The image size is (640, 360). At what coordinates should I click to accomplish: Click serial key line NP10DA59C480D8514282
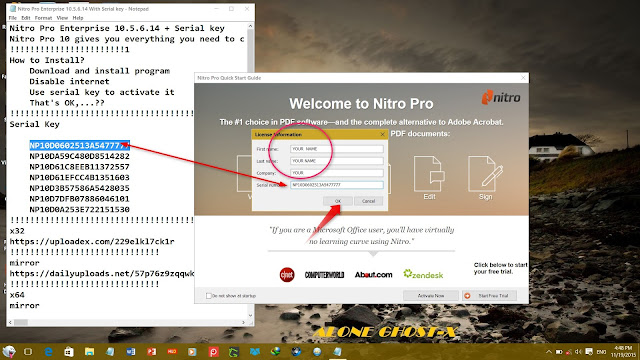(80, 156)
